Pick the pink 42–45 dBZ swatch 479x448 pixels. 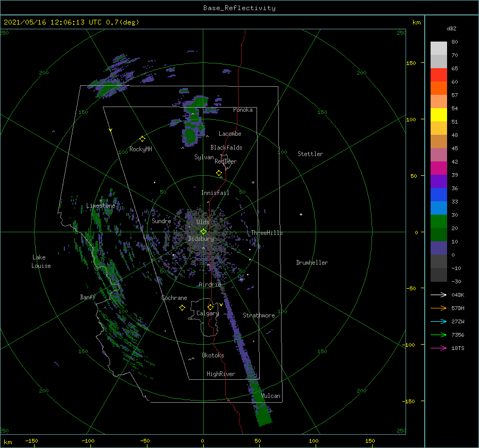(439, 154)
